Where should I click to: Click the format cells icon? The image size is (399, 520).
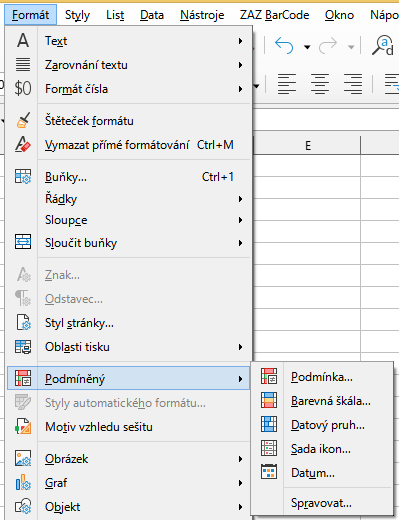(x=23, y=176)
